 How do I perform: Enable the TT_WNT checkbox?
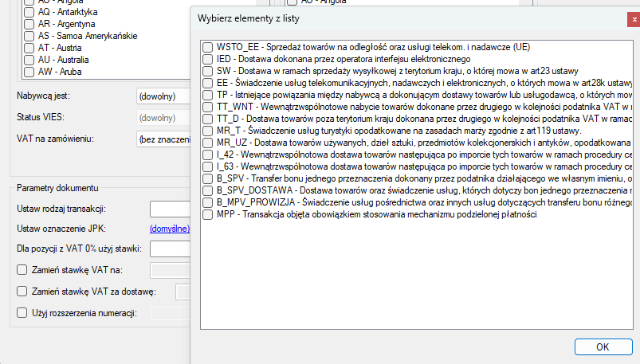[x=208, y=107]
